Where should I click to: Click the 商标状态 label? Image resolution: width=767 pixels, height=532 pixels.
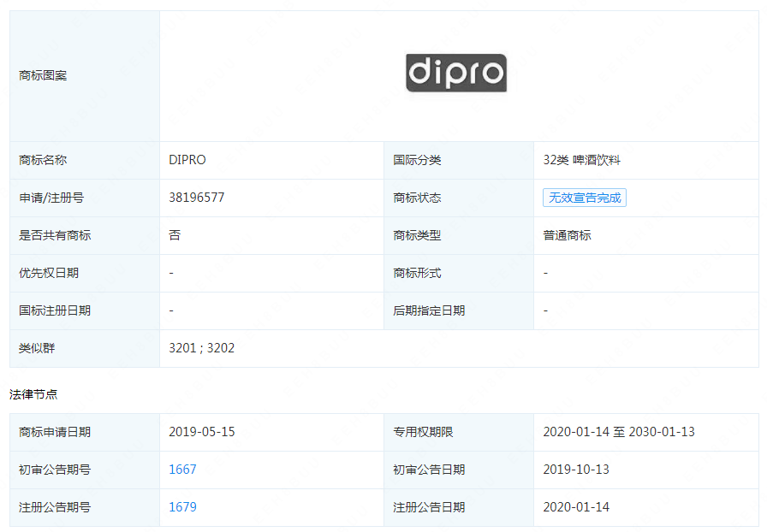coord(417,198)
